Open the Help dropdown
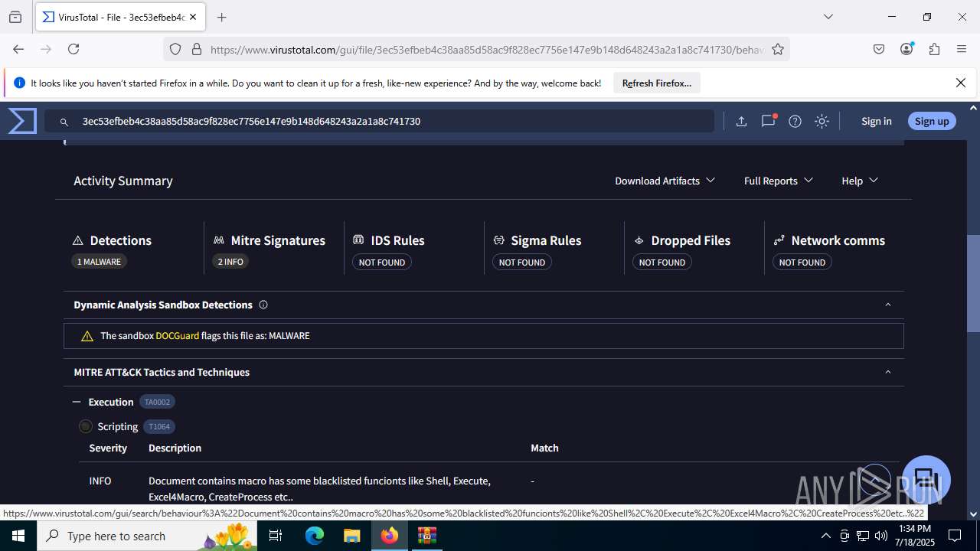Image resolution: width=980 pixels, height=551 pixels. [x=859, y=181]
